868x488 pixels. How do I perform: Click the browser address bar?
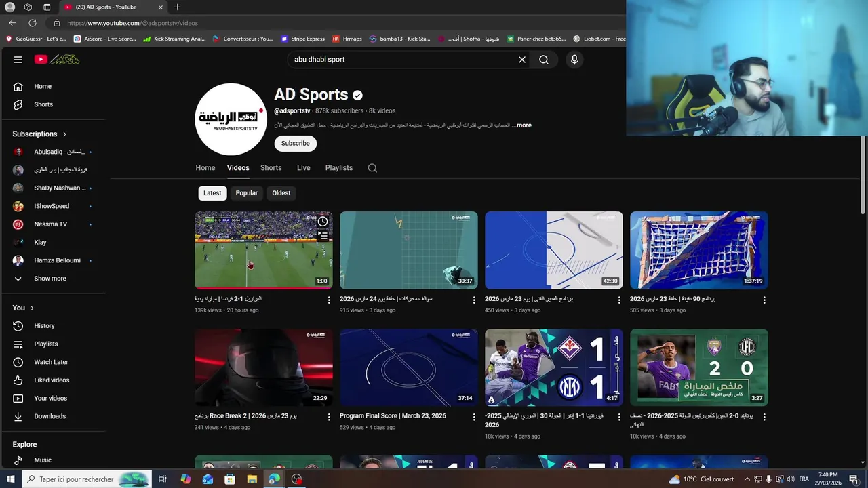coord(339,23)
